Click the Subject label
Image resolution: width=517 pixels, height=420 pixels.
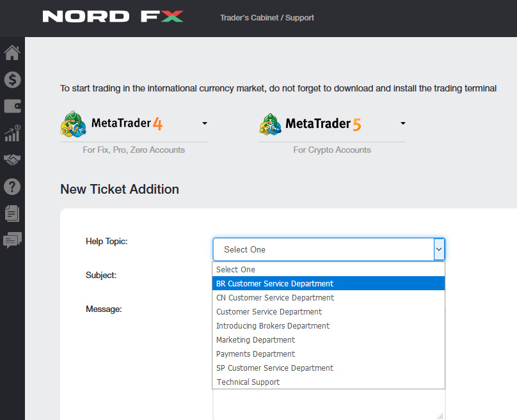[x=101, y=275]
